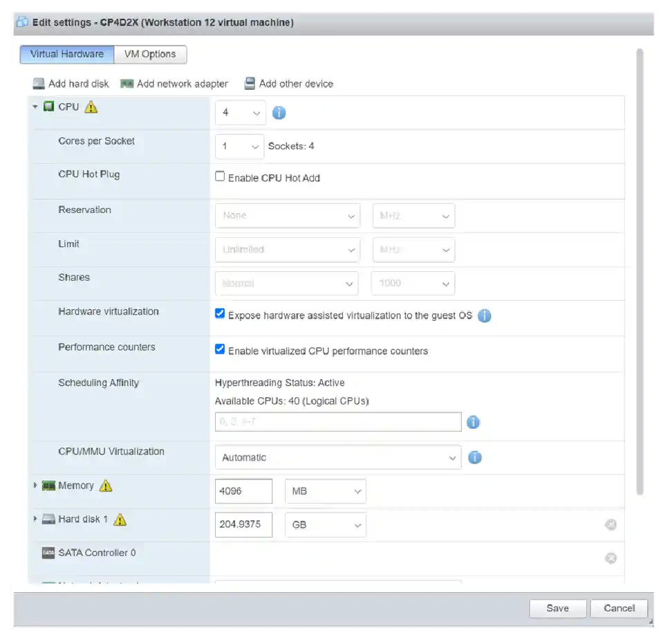Screen dimensions: 672x644
Task: Open the info tooltip next to CPU count
Action: [x=279, y=112]
